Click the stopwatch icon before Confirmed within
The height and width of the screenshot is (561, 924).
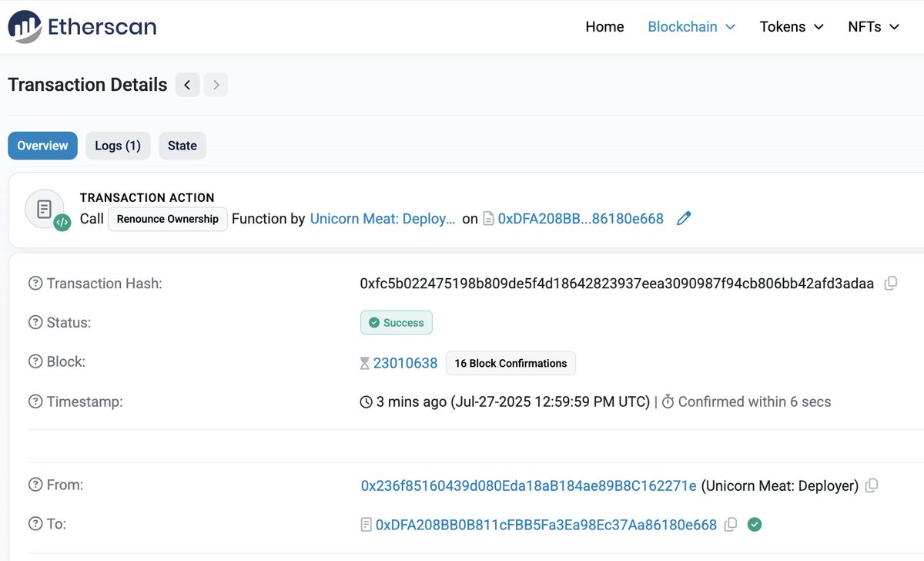click(668, 402)
